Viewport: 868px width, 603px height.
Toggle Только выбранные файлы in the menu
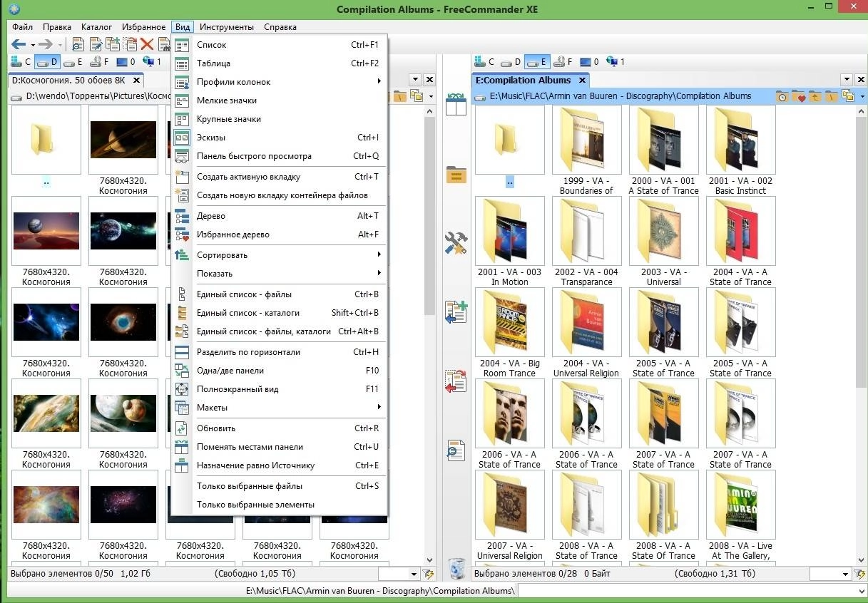pos(280,486)
